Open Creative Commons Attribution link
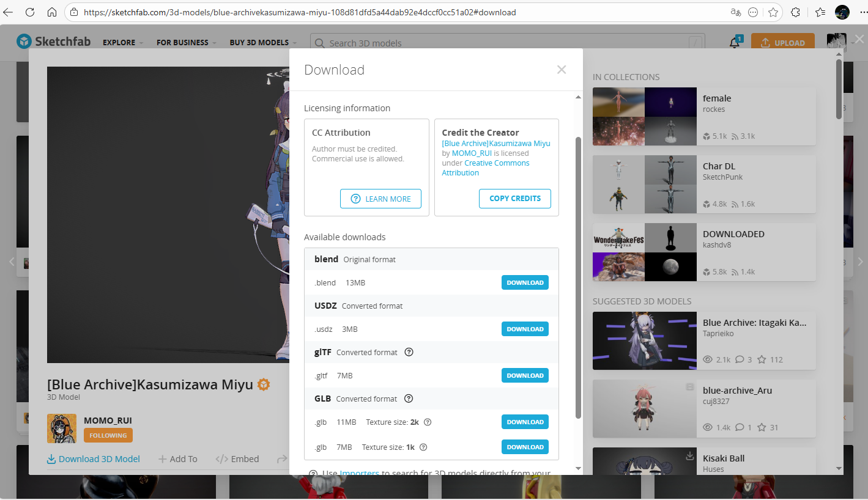This screenshot has height=500, width=868. [x=486, y=168]
